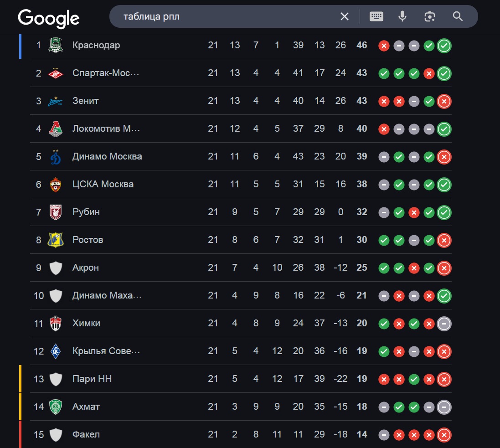Click the Ростов team badge

56,240
